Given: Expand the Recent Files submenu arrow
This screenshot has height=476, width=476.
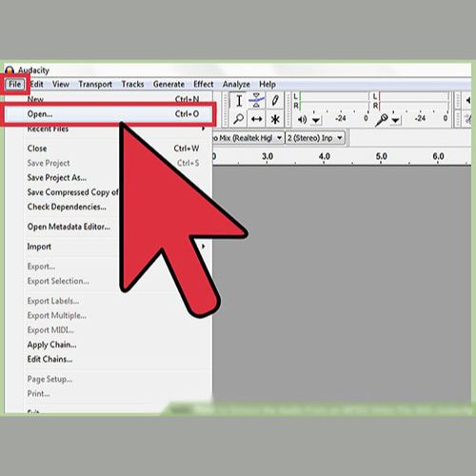Looking at the screenshot, I should 203,129.
